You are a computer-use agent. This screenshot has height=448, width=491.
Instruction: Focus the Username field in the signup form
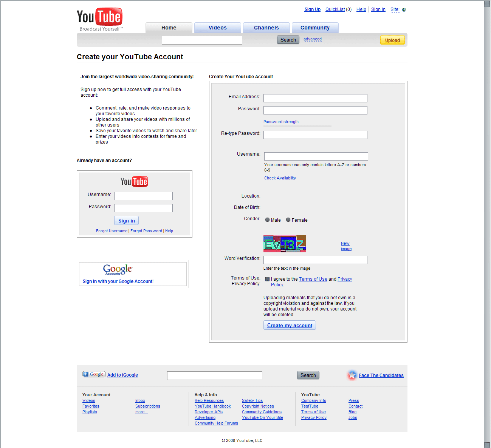(316, 156)
